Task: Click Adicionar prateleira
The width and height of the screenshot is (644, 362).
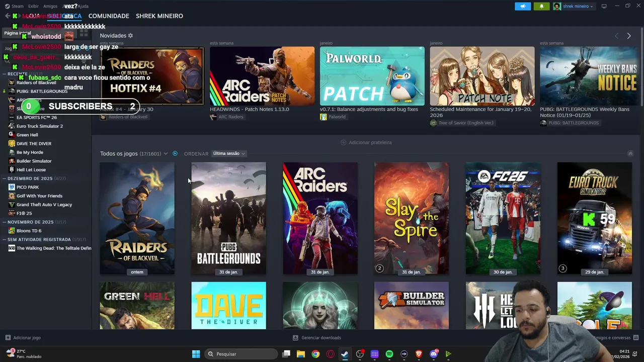Action: pyautogui.click(x=366, y=142)
